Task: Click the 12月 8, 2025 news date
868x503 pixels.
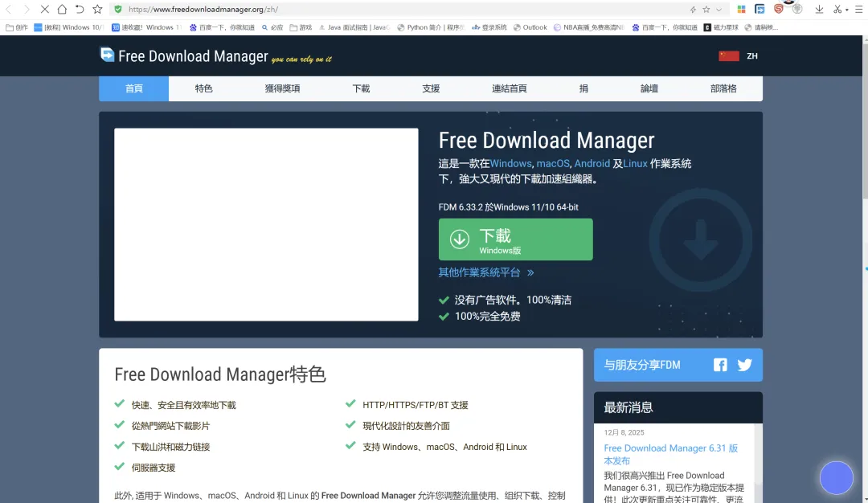Action: click(x=624, y=433)
